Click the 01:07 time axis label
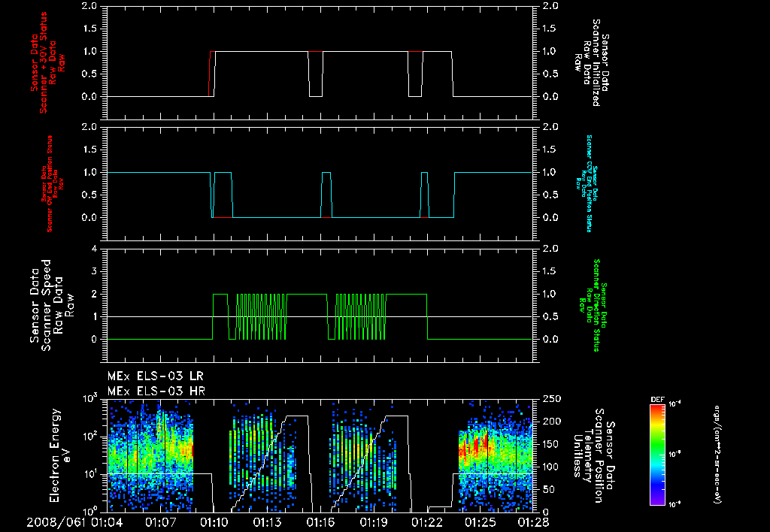Screen dimensions: 770x532 click(x=160, y=522)
